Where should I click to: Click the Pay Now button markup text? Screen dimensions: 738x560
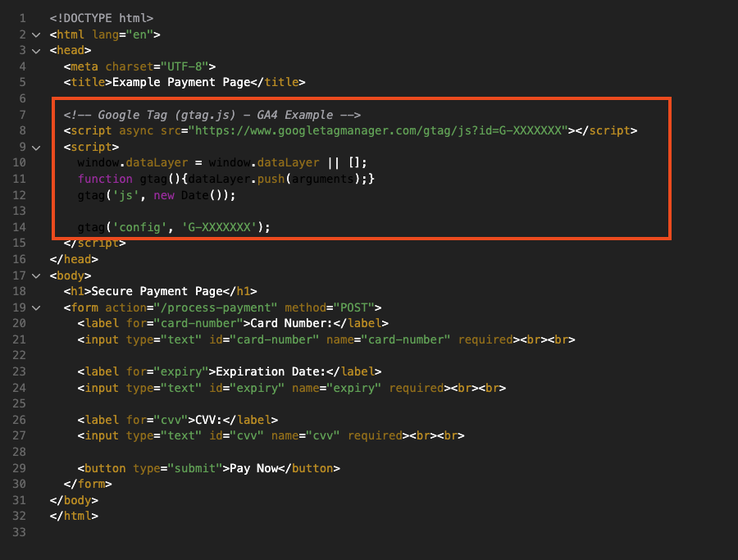click(208, 469)
